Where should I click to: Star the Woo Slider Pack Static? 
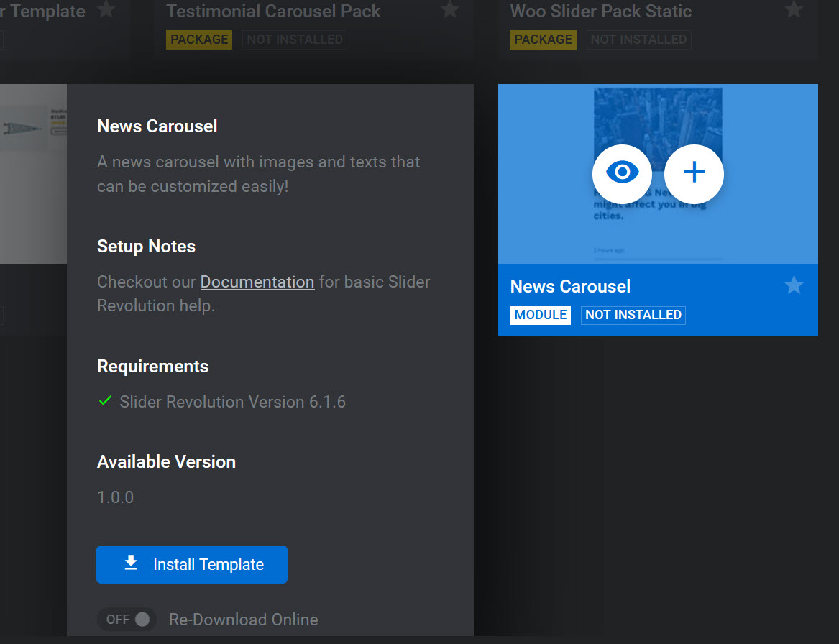point(794,9)
